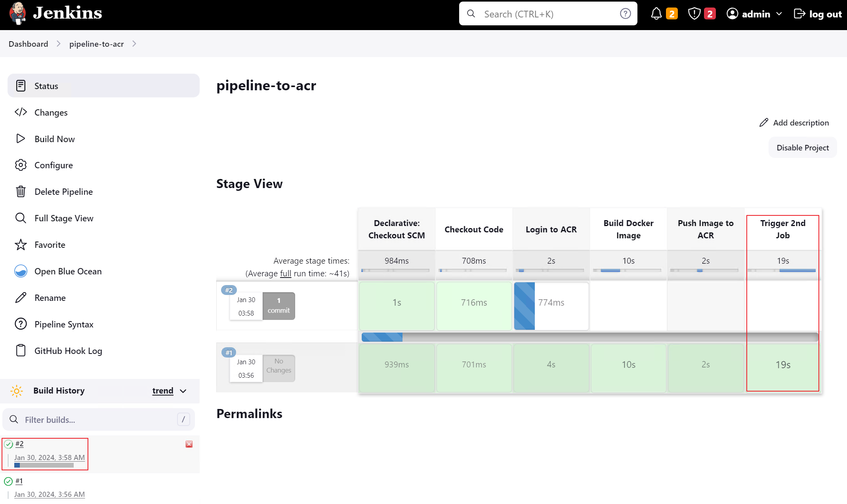
Task: Click build #2 overall progress bar
Action: pos(589,337)
